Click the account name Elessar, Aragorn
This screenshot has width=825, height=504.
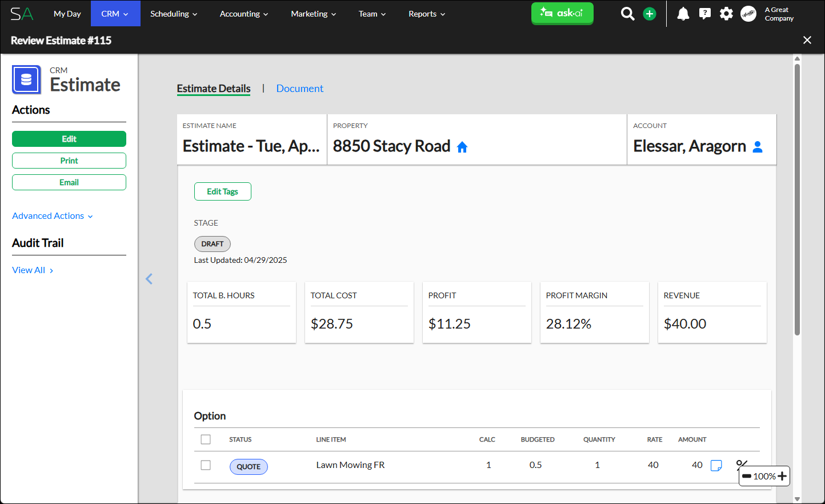pos(690,146)
